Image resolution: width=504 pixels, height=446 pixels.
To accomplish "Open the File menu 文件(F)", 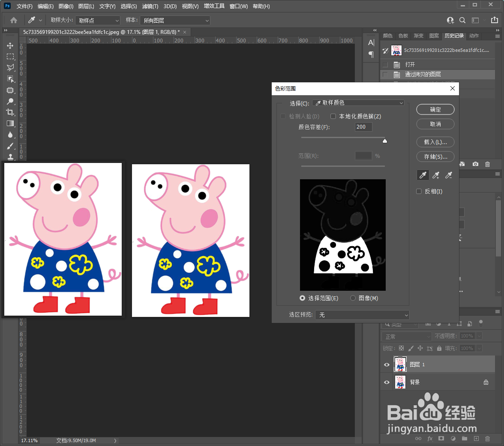I will point(24,6).
